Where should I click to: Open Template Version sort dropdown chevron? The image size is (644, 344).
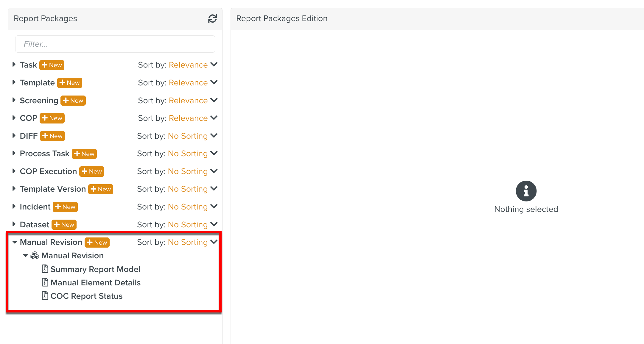click(x=214, y=189)
